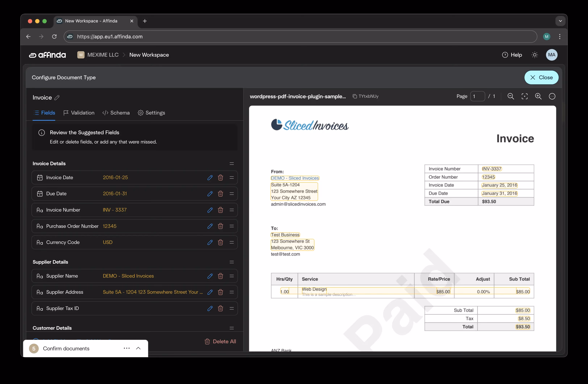Click Delete All fields button
This screenshot has height=384, width=588.
[x=220, y=341]
